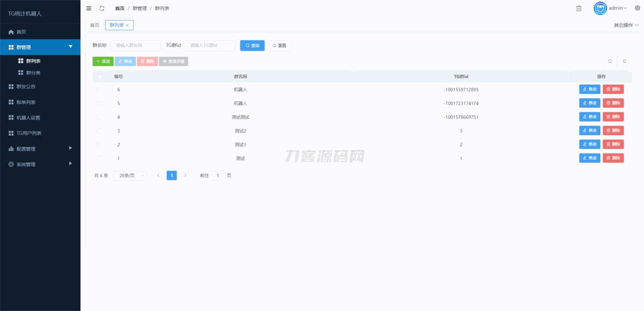Click the blue 查询 search button
Viewport: 644px width, 311px height.
(252, 45)
